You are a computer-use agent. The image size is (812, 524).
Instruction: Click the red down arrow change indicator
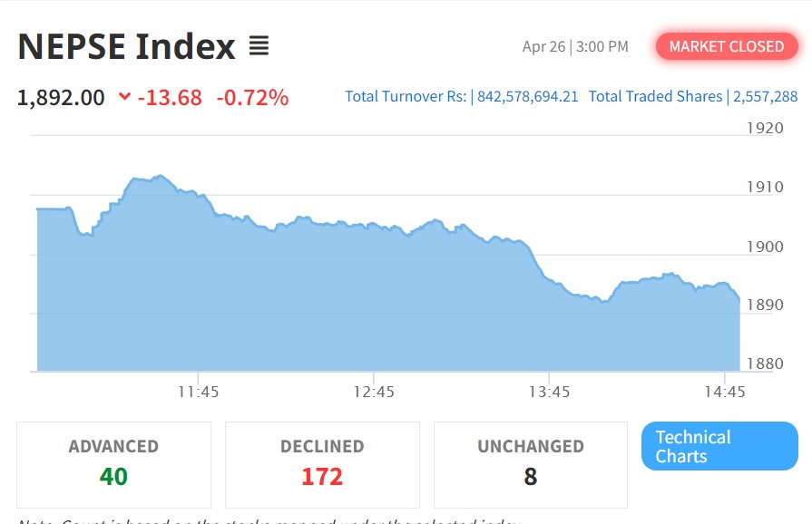[x=124, y=98]
